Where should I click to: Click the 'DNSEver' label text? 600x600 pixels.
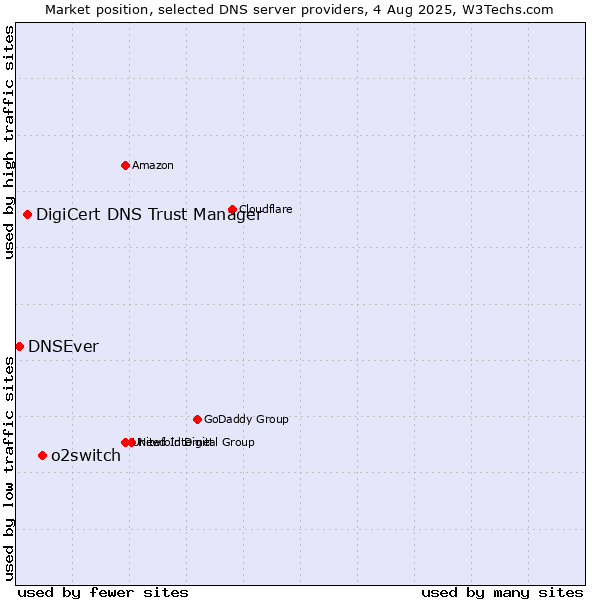[64, 346]
